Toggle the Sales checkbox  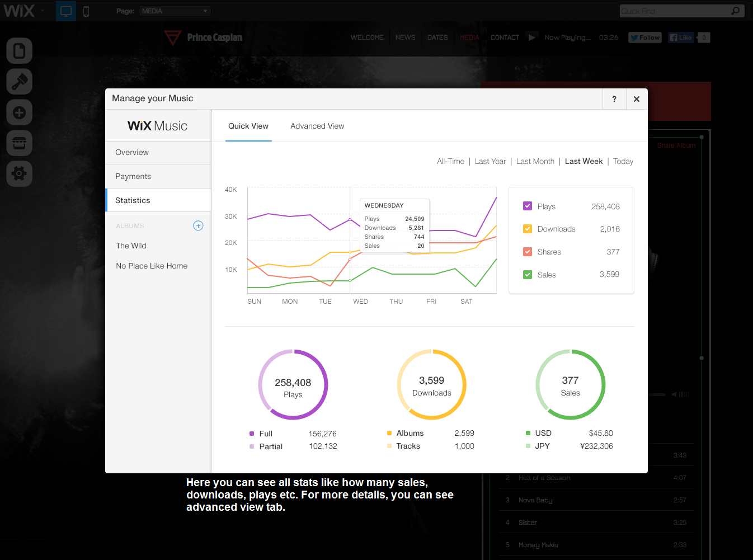pyautogui.click(x=528, y=275)
